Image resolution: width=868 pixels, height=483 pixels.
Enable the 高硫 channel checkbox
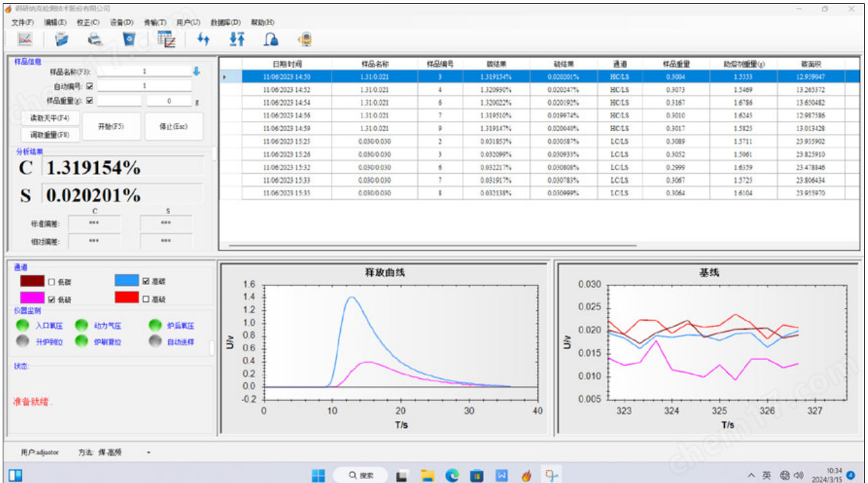click(146, 299)
